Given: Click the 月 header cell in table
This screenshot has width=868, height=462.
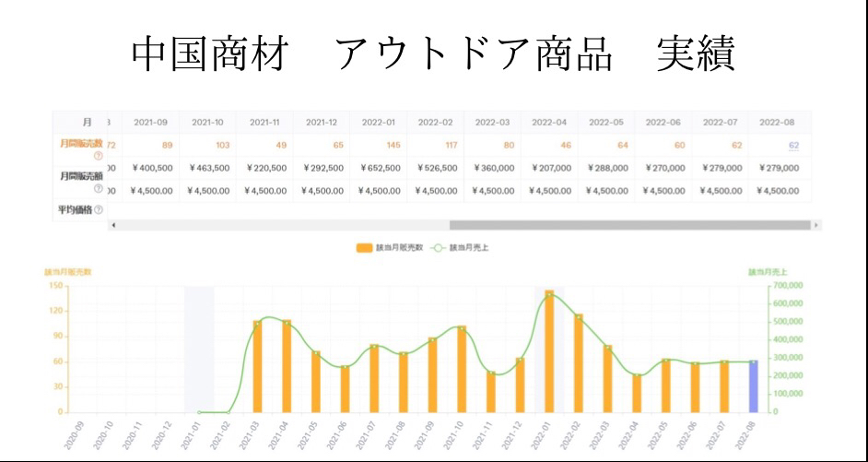Looking at the screenshot, I should point(87,122).
